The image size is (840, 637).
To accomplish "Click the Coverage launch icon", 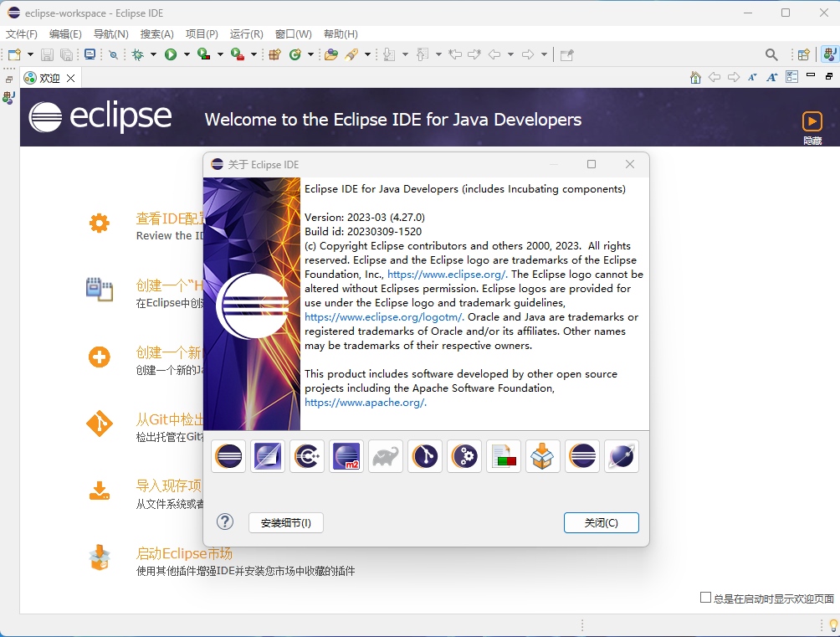I will pos(203,54).
